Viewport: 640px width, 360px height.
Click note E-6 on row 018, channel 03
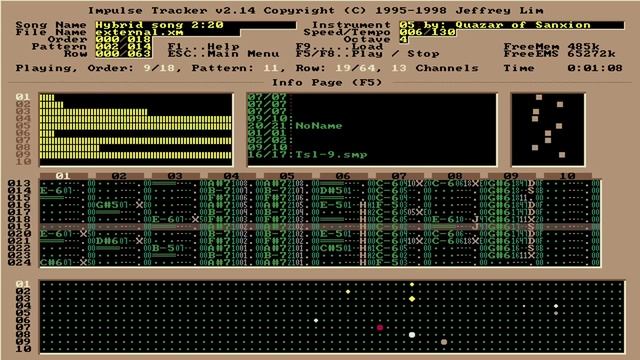163,219
